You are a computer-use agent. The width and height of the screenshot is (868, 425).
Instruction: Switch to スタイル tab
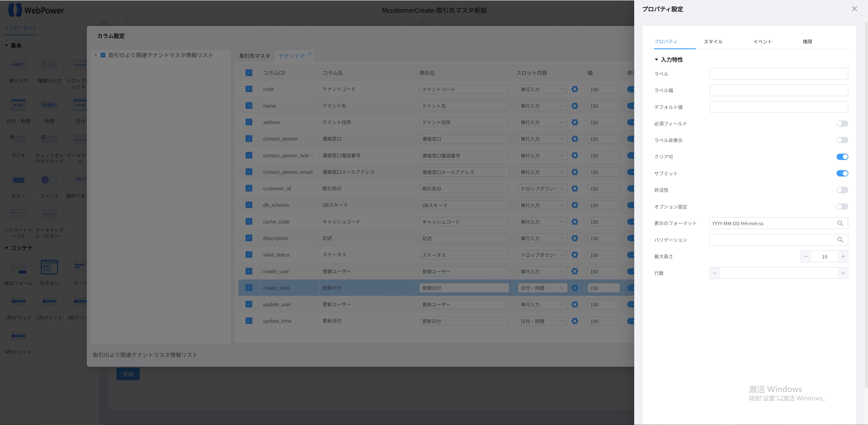pyautogui.click(x=713, y=41)
